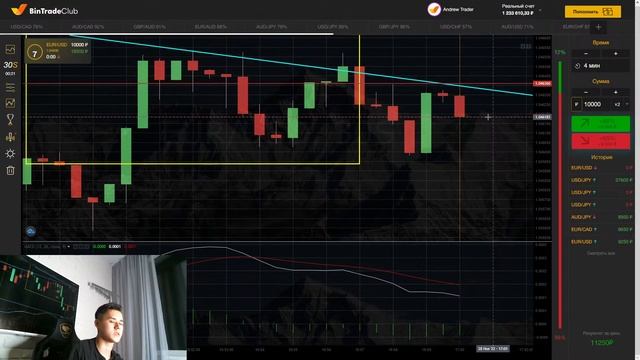Click the ruble currency icon beside amount
Screen dimensions: 640x360
(x=576, y=104)
